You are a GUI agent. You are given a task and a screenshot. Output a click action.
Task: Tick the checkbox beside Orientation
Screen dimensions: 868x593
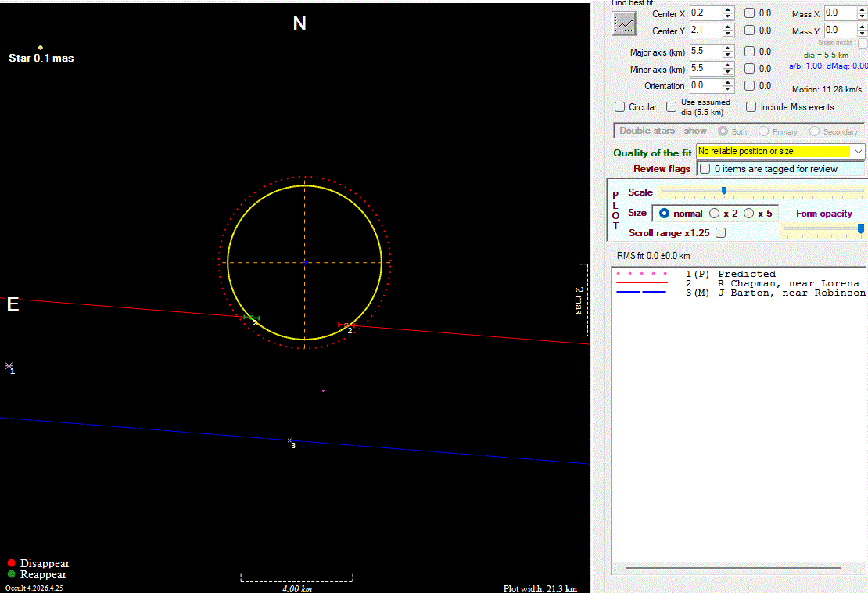(x=750, y=86)
